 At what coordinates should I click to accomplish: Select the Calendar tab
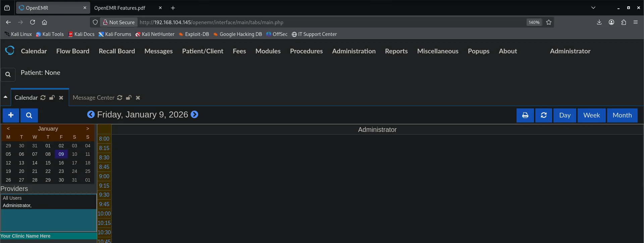[26, 98]
